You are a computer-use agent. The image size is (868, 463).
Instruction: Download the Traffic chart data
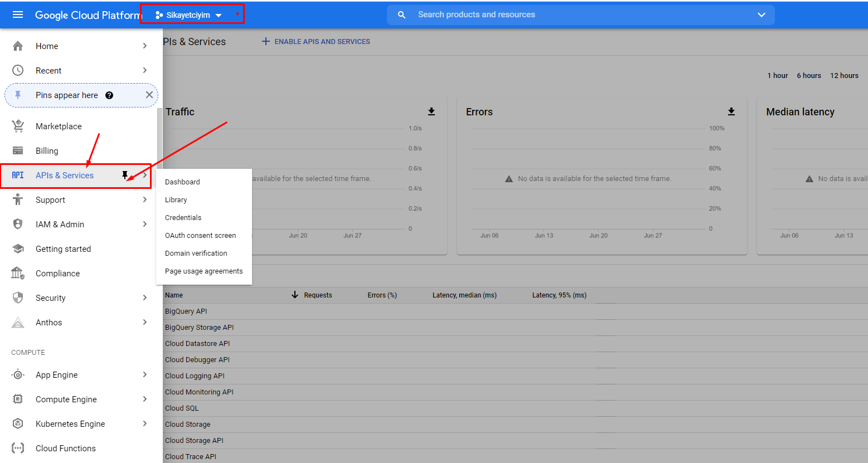pos(431,111)
